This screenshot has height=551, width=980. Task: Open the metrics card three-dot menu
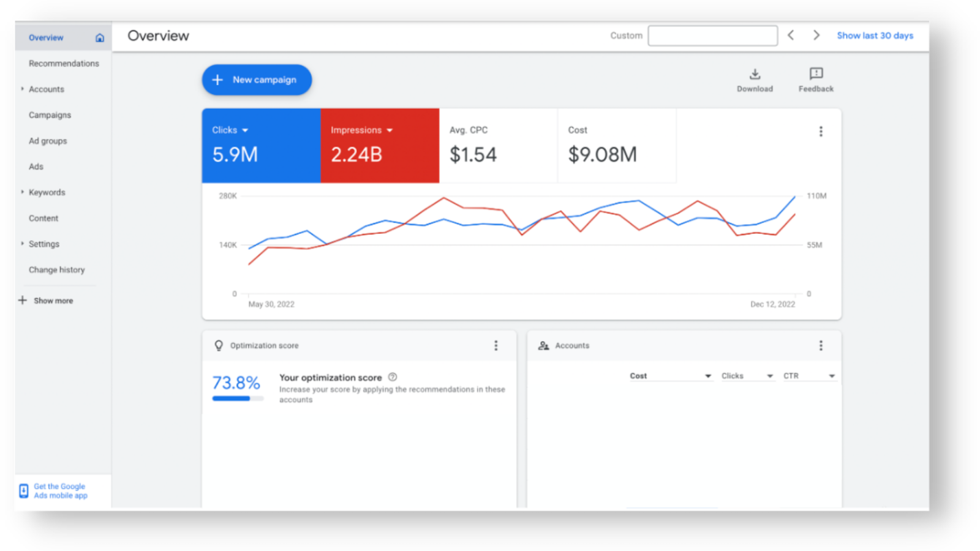pos(821,132)
